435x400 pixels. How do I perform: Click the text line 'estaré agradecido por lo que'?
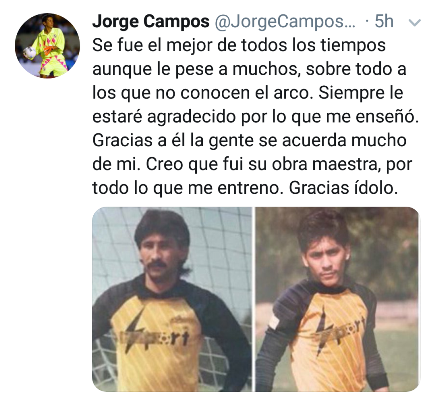click(218, 117)
